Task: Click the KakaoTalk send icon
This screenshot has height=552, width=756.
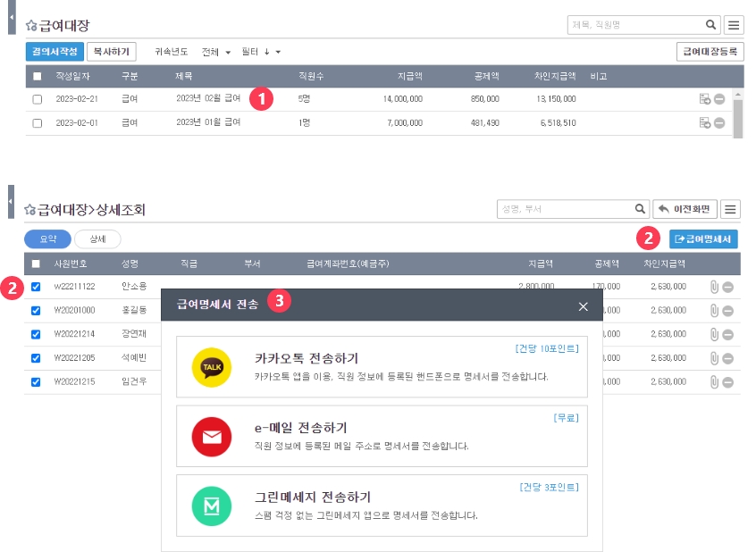Action: point(211,367)
